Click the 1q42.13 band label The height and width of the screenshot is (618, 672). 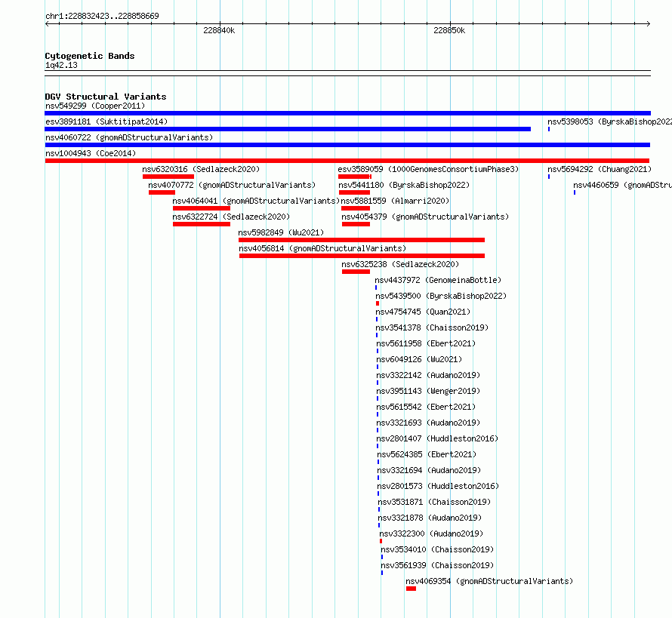tap(61, 65)
